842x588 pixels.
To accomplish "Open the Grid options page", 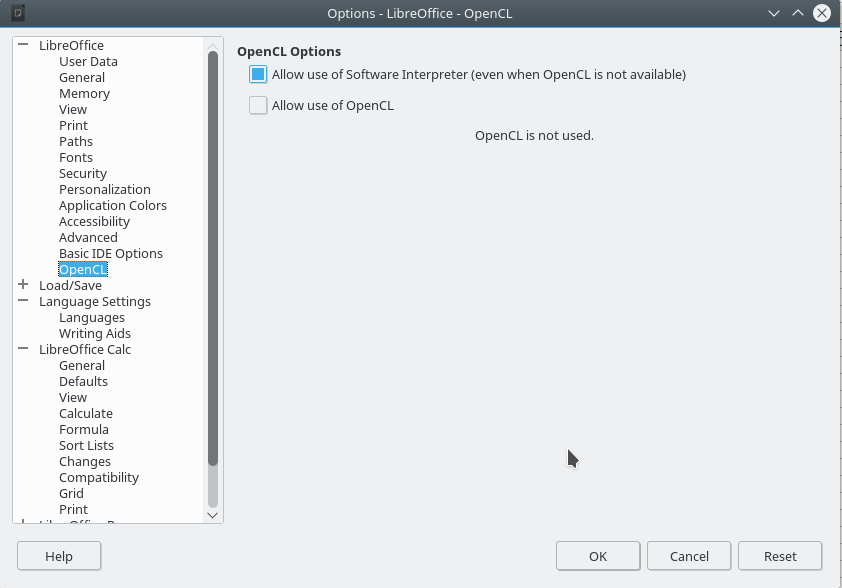I will (x=71, y=493).
